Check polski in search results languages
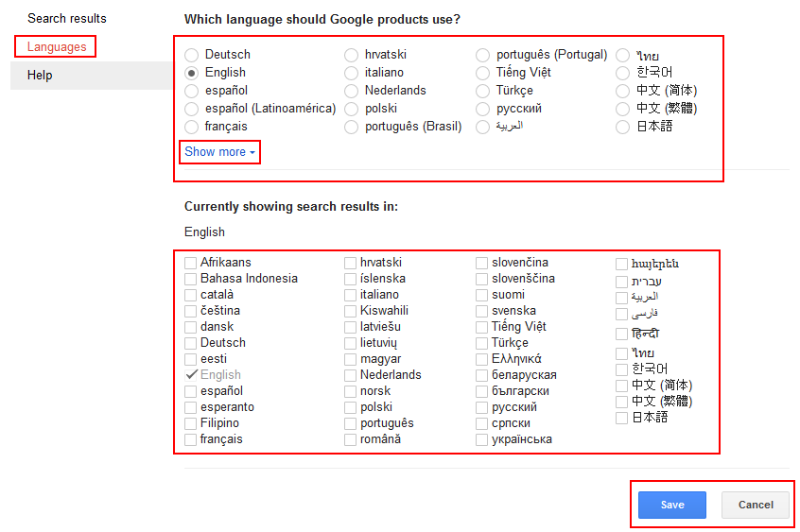The width and height of the screenshot is (800, 532). 350,408
